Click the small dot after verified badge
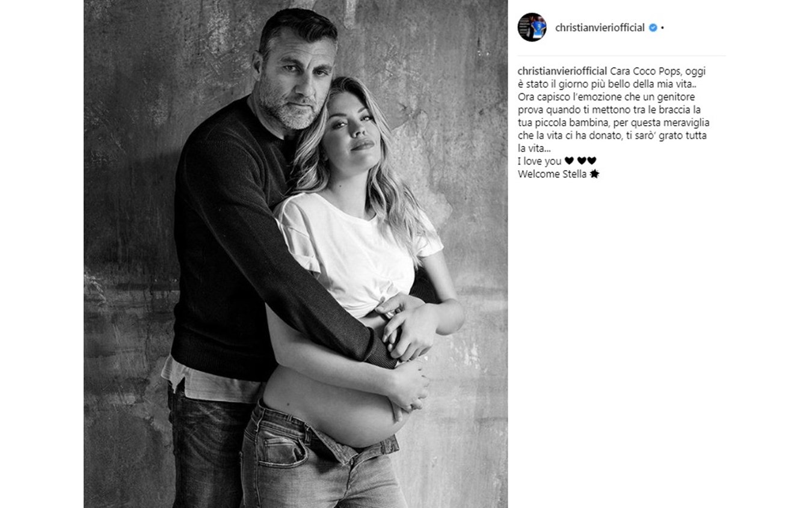Image resolution: width=812 pixels, height=508 pixels. coord(662,28)
